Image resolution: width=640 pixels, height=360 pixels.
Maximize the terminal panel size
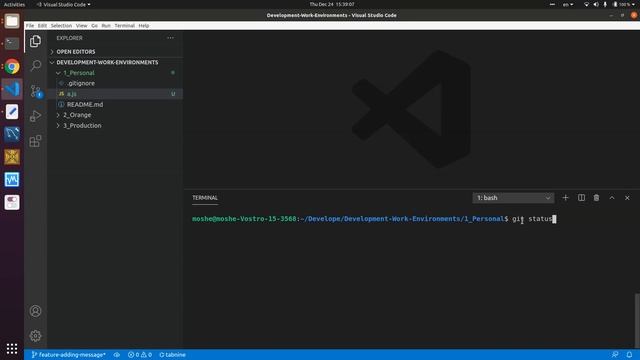(612, 198)
